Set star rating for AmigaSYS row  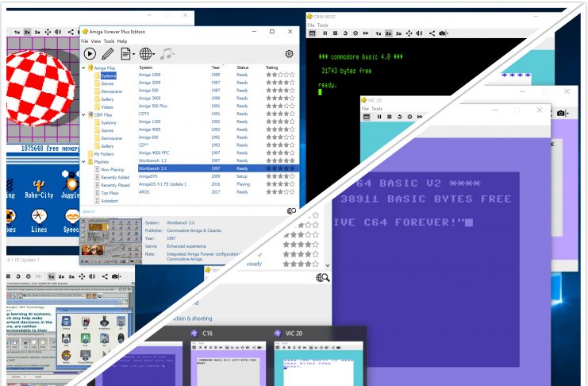280,176
